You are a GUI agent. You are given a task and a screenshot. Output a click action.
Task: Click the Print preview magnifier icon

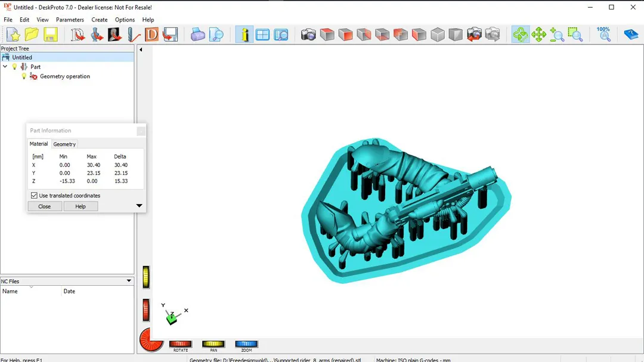click(x=216, y=35)
